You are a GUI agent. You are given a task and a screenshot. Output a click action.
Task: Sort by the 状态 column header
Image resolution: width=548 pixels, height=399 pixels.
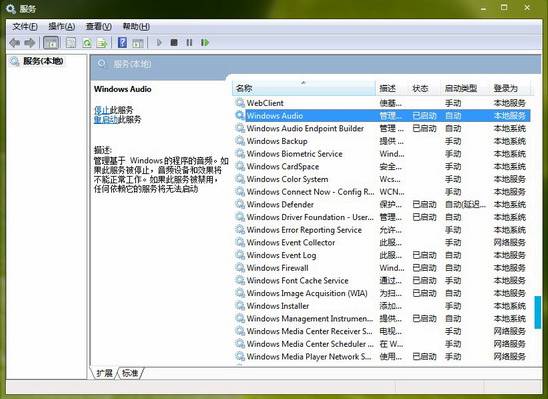(x=424, y=88)
